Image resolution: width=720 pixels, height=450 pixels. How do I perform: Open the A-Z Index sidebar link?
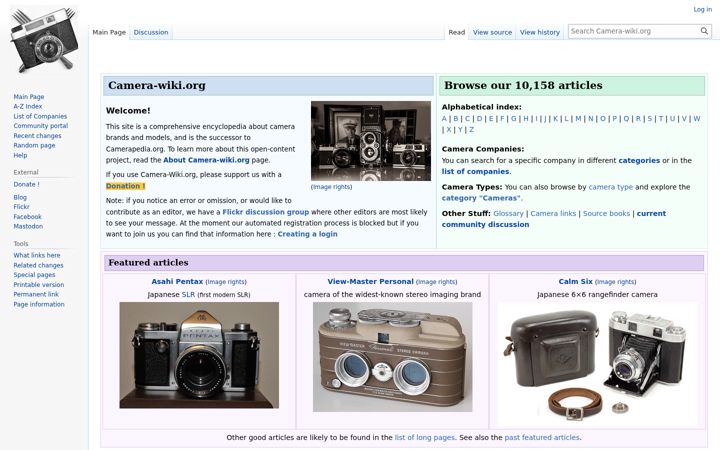tap(28, 106)
